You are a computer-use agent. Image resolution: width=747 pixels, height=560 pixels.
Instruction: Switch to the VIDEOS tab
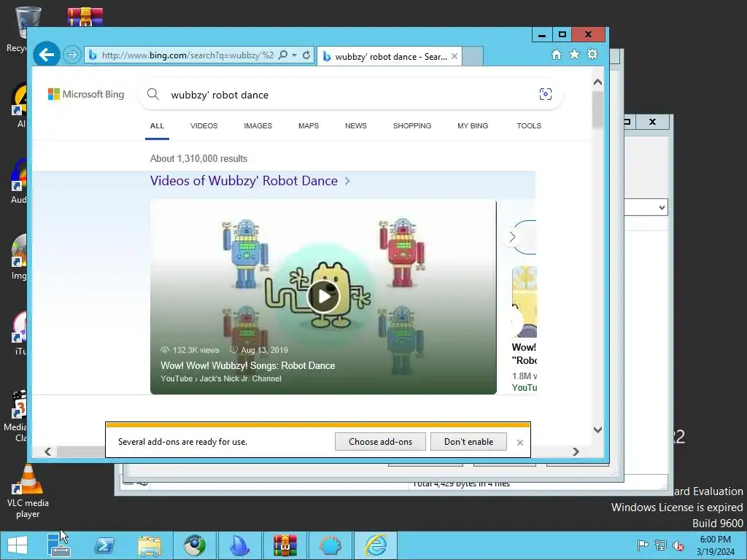204,125
